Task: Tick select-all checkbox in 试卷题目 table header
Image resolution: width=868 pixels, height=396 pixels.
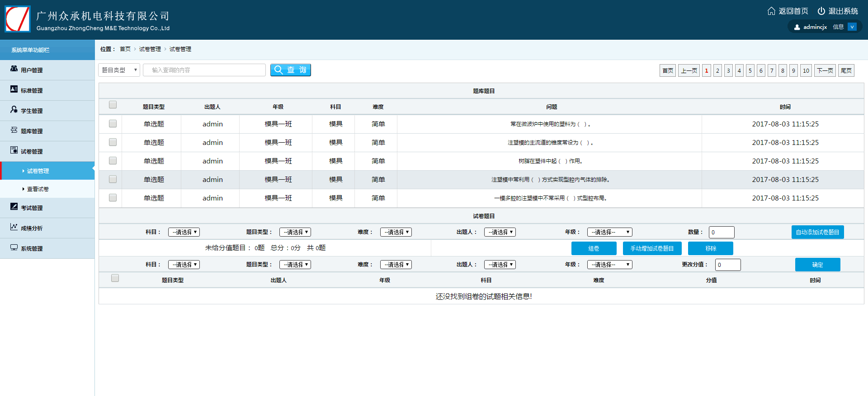Action: pyautogui.click(x=115, y=278)
